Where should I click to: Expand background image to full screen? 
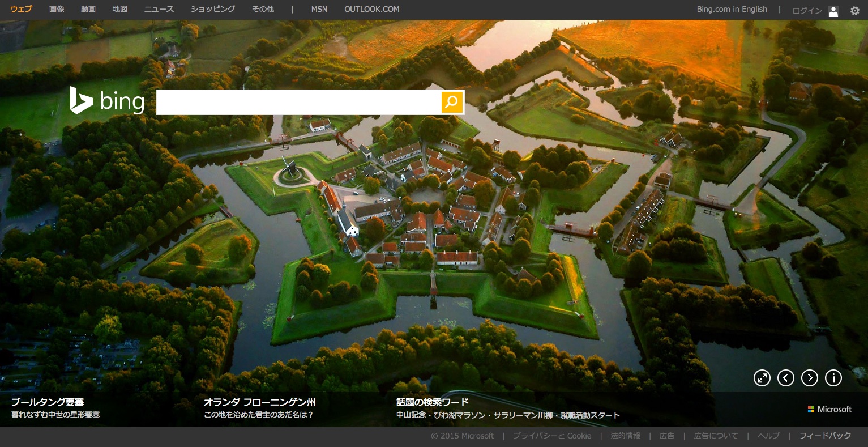coord(762,378)
